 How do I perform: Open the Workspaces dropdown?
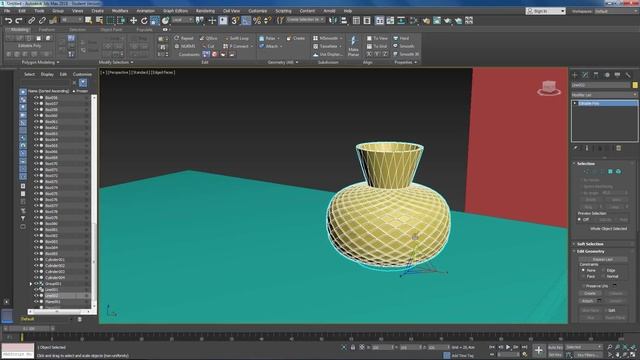pos(616,11)
